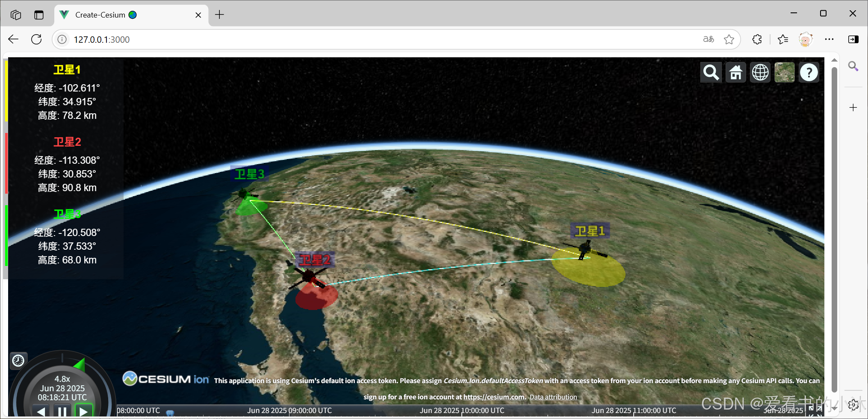
Task: Jump timeline to Jun 28 2025 10:00:00 UTC
Action: point(462,410)
